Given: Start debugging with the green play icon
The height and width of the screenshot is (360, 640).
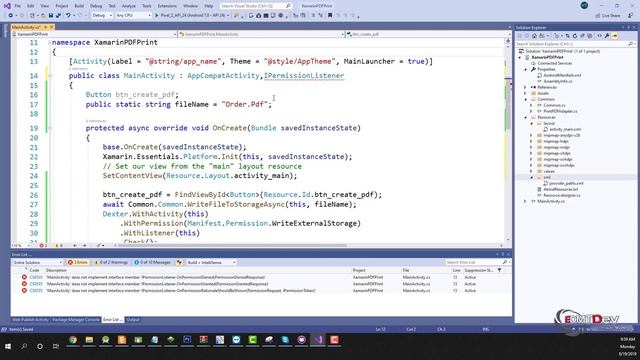Looking at the screenshot, I should tap(157, 16).
